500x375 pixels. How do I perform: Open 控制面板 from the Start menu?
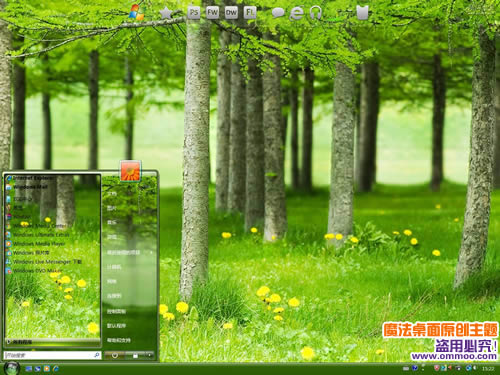point(116,311)
